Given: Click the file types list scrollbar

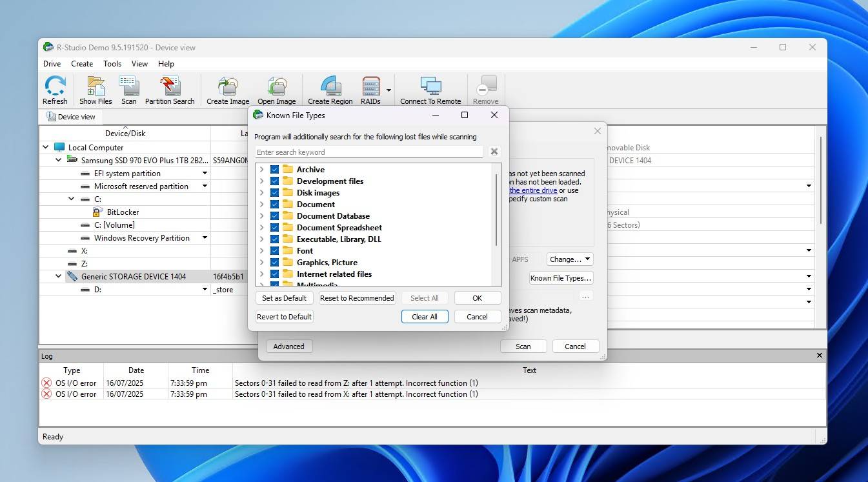Looking at the screenshot, I should [x=496, y=210].
